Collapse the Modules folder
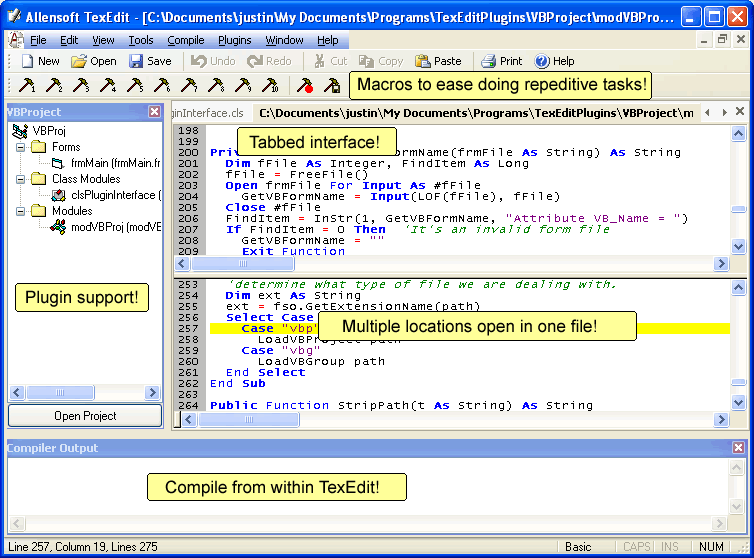The height and width of the screenshot is (558, 754). pos(20,211)
